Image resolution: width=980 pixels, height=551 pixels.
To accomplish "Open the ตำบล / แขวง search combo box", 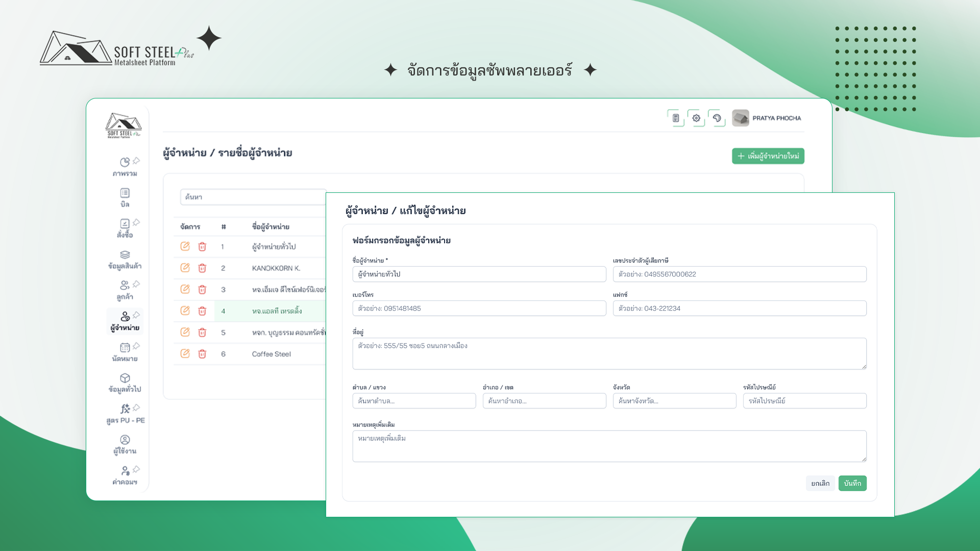I will [414, 401].
